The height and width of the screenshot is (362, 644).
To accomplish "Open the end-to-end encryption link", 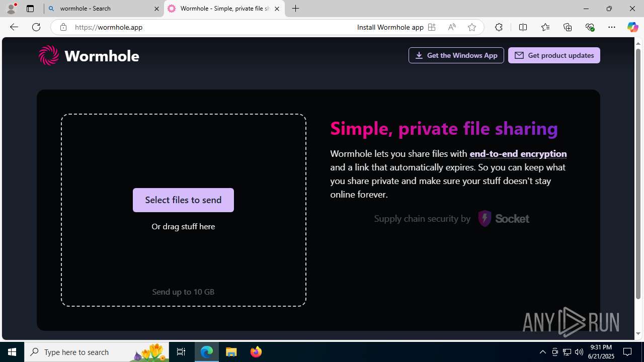I will (518, 154).
